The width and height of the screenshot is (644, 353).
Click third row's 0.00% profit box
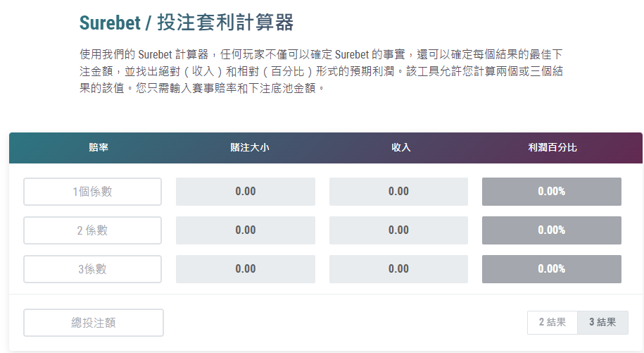552,269
